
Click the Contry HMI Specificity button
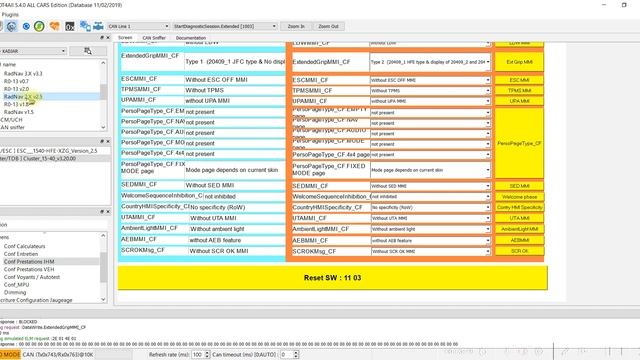click(519, 207)
